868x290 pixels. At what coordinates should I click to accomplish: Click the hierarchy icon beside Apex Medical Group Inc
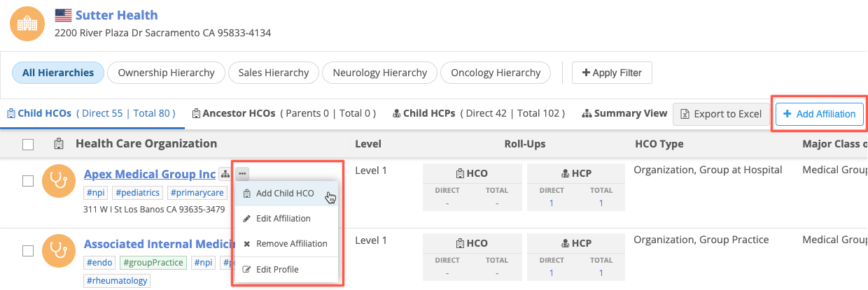225,173
